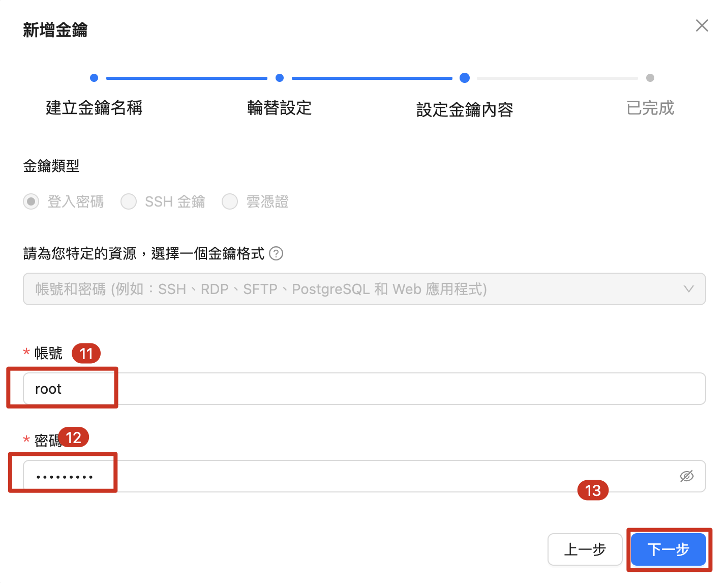Click the step dot above 輪替設定
Viewport: 728px width, 583px height.
pyautogui.click(x=279, y=78)
